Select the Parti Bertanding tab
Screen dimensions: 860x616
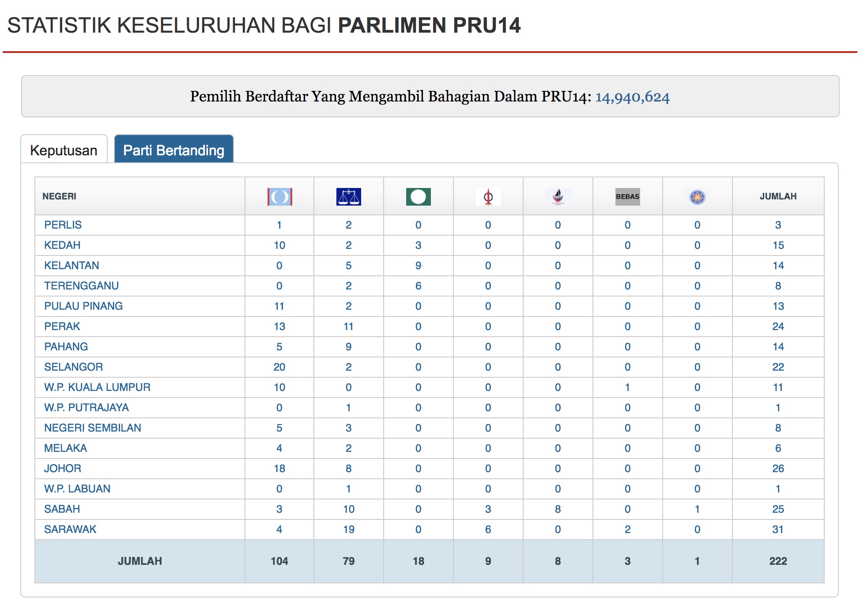click(x=174, y=150)
